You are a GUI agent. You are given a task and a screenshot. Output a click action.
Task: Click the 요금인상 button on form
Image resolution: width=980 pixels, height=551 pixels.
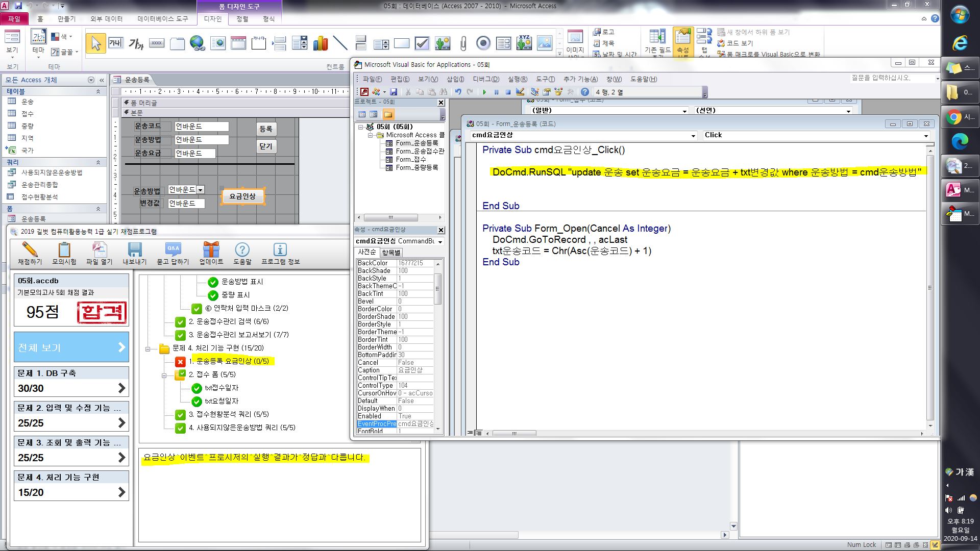point(242,196)
